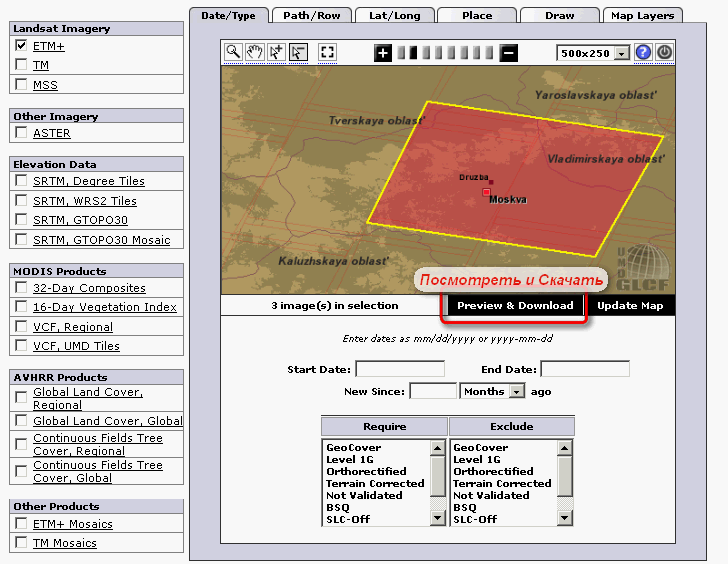Screen dimensions: 728x564
Task: Click Exclude list scroll-up arrow
Action: tap(564, 448)
